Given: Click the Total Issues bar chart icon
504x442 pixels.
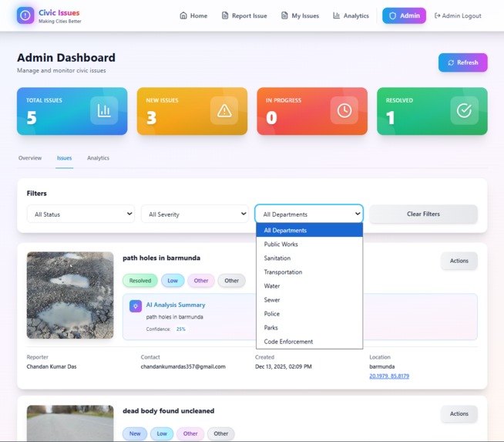Looking at the screenshot, I should click(104, 110).
